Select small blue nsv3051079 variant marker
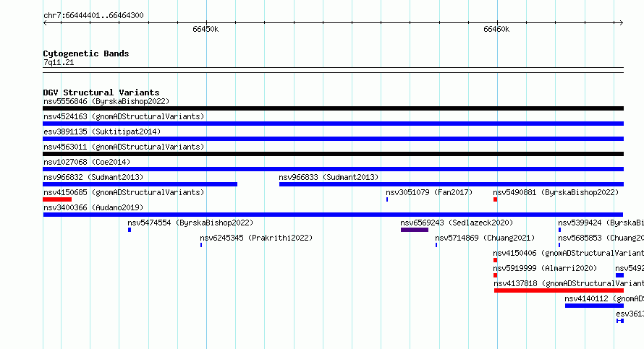This screenshot has height=349, width=644. tap(387, 199)
